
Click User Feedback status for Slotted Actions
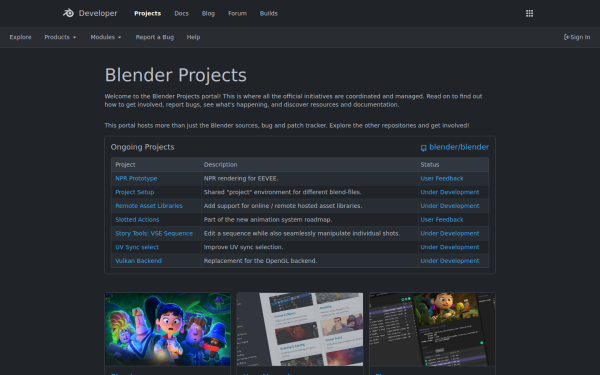click(x=442, y=220)
